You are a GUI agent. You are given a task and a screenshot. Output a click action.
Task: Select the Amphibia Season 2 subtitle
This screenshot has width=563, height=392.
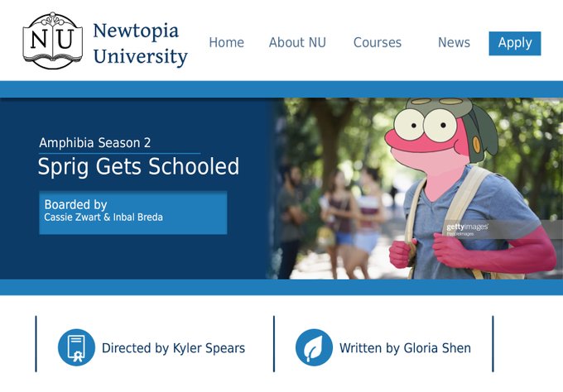[95, 143]
